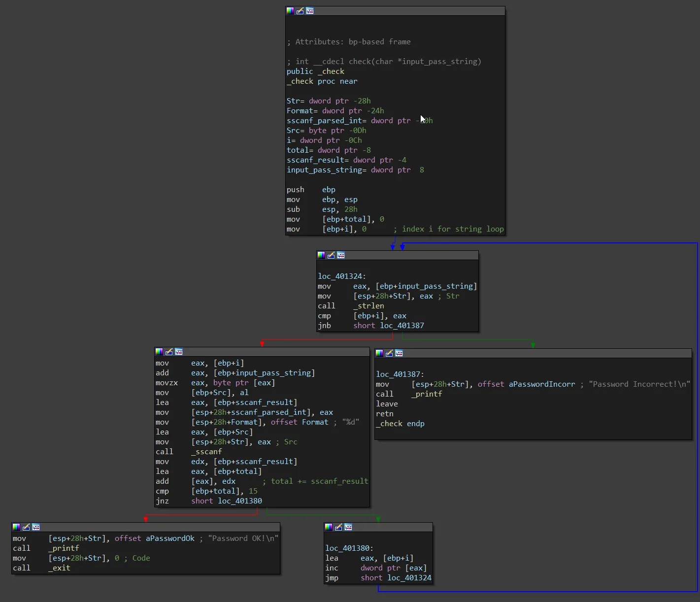This screenshot has height=602, width=700.
Task: Set node color on the loc_401324 block
Action: pyautogui.click(x=321, y=255)
